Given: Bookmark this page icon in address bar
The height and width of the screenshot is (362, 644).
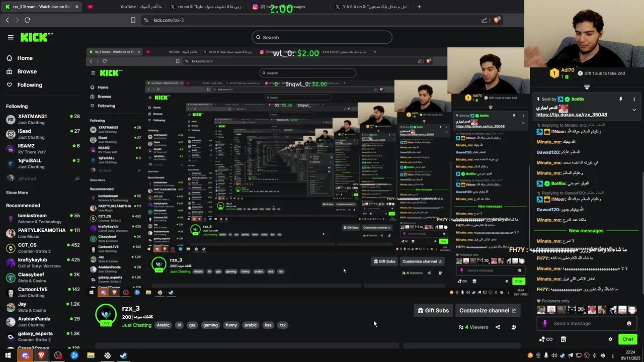Looking at the screenshot, I should (x=133, y=20).
